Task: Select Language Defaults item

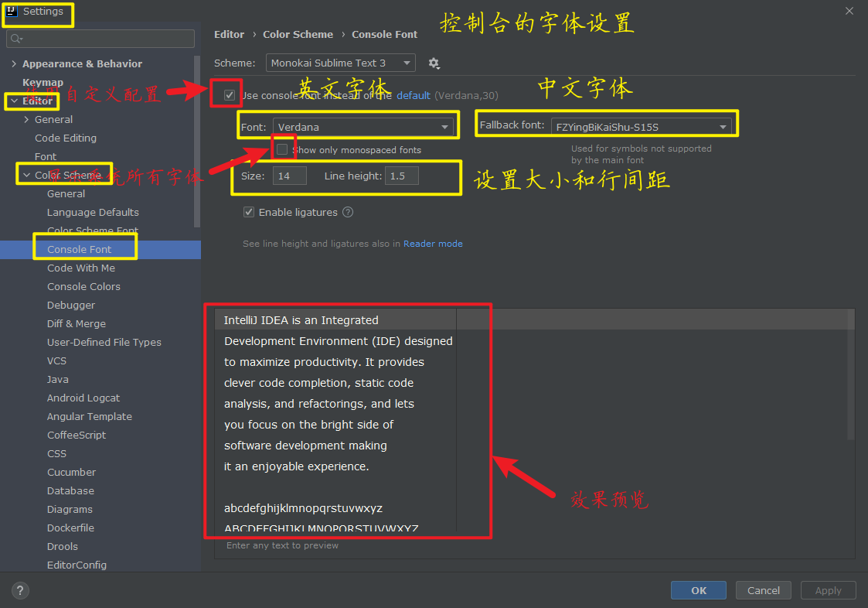Action: click(93, 212)
